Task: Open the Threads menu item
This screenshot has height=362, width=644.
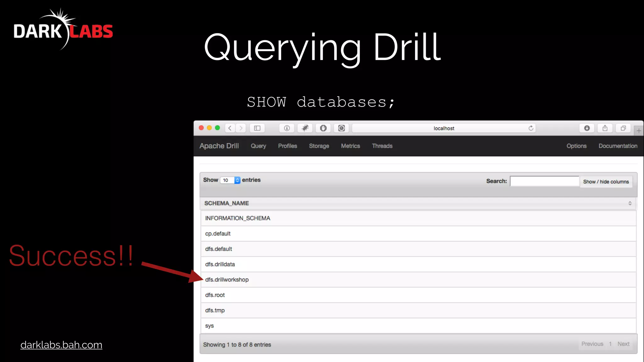Action: (x=382, y=146)
